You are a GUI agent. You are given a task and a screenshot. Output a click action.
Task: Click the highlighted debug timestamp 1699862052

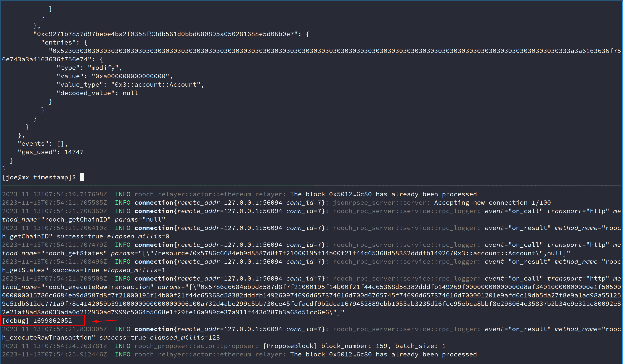[52, 321]
